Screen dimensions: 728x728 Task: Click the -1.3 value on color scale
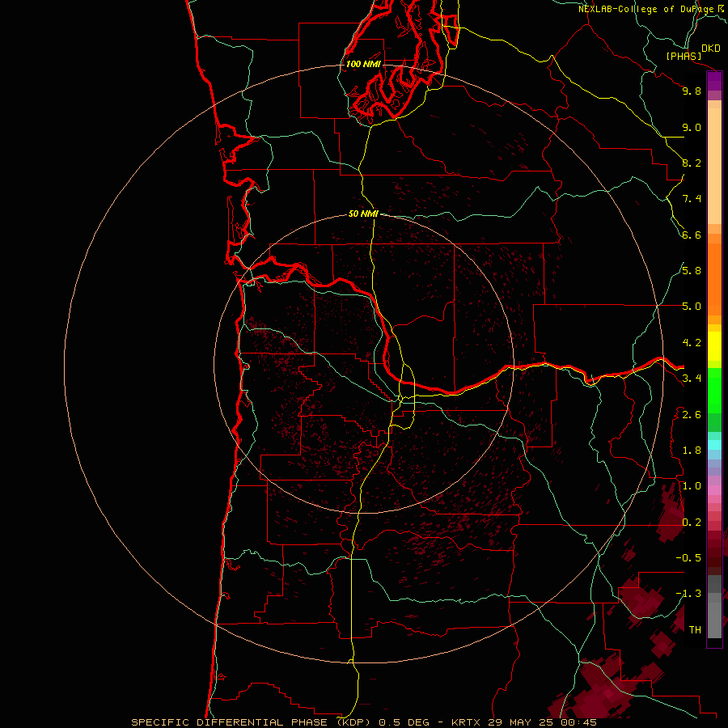click(x=688, y=594)
